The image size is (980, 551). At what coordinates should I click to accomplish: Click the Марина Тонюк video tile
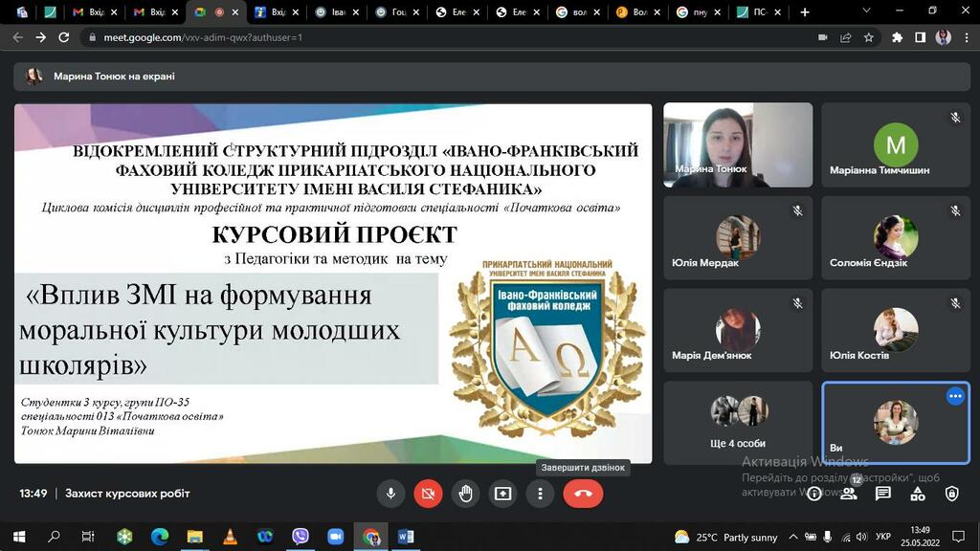(x=738, y=145)
